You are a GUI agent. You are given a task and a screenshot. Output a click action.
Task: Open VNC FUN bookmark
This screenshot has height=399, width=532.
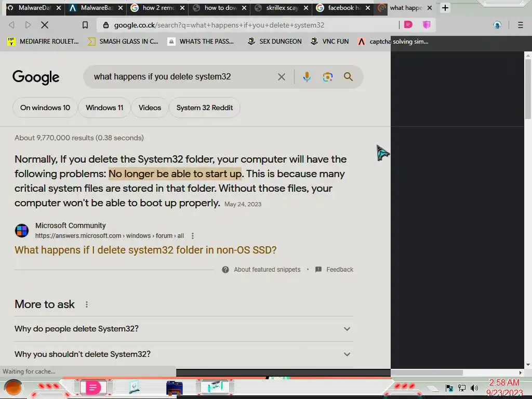[x=329, y=42]
